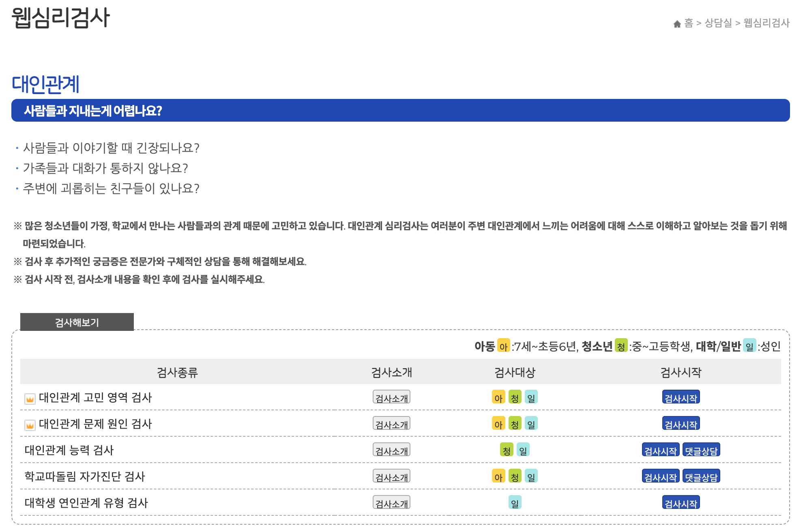The height and width of the screenshot is (532, 803).
Task: Open 웹심리검사 breadcrumb link
Action: [x=766, y=23]
